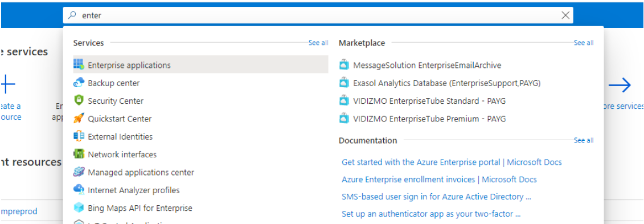
Task: Open Exasol Analytics Database listing
Action: click(x=447, y=83)
